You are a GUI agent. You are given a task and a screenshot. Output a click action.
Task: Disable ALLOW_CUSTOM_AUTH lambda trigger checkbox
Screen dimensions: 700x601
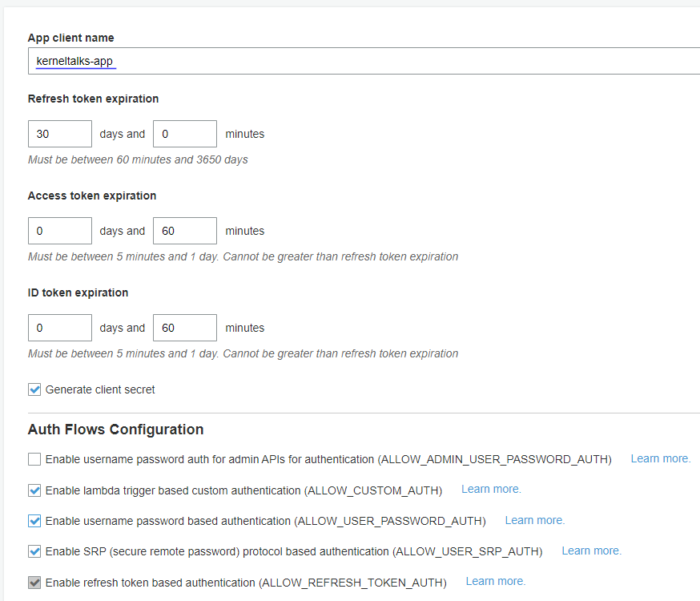point(34,490)
